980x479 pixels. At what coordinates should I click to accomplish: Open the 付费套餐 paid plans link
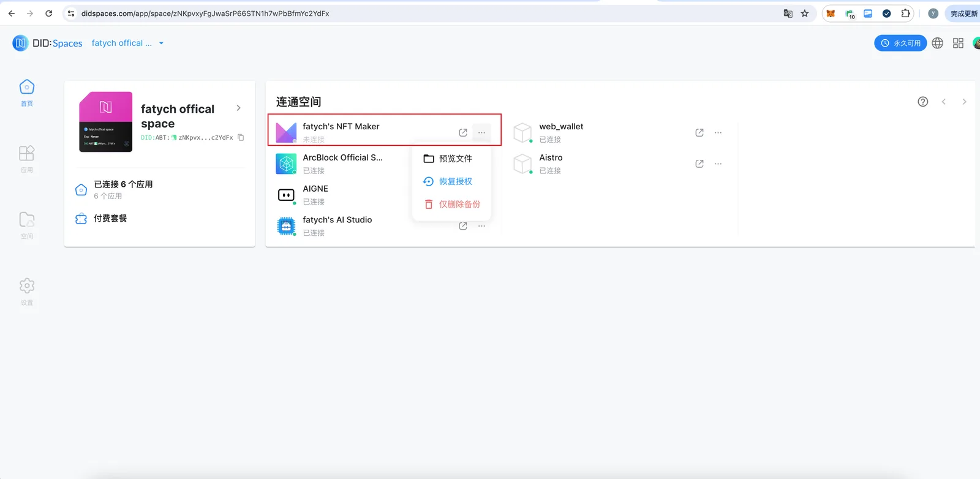pos(110,219)
